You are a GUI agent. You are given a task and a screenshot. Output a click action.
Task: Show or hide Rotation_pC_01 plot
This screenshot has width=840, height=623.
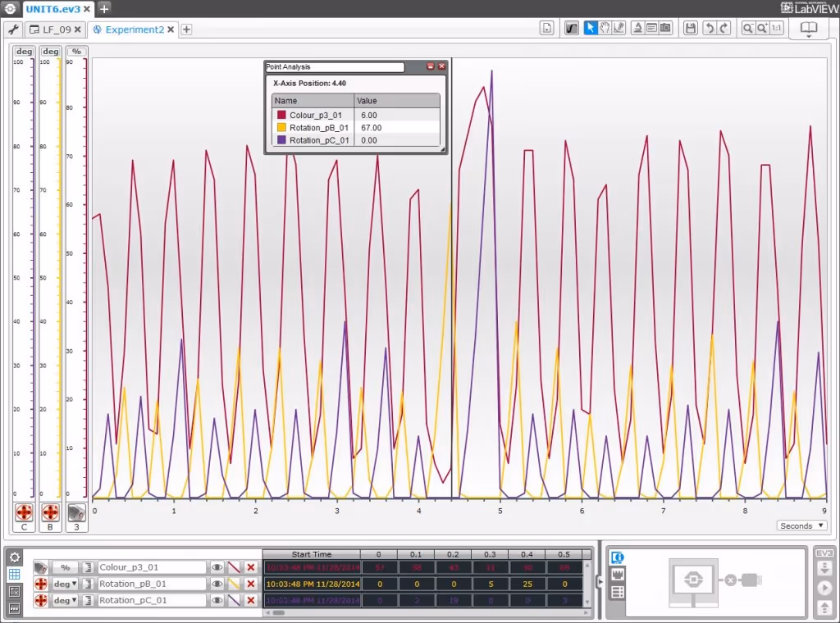coord(217,600)
